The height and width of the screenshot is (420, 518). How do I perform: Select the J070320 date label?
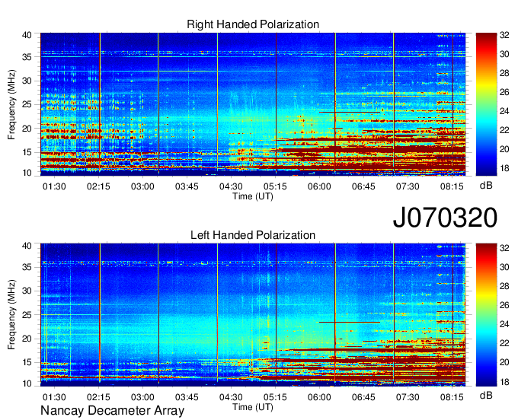(445, 218)
